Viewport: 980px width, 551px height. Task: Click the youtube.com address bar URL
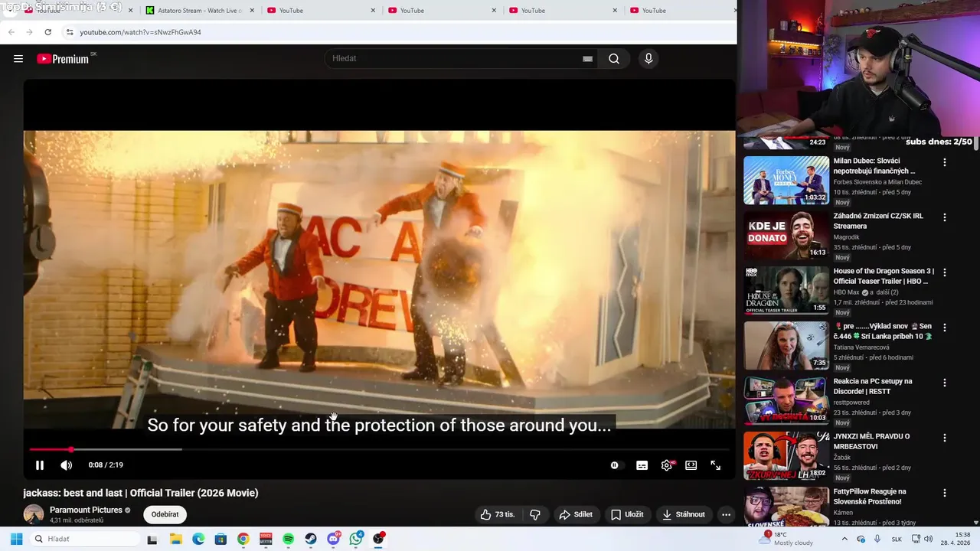[x=140, y=32]
